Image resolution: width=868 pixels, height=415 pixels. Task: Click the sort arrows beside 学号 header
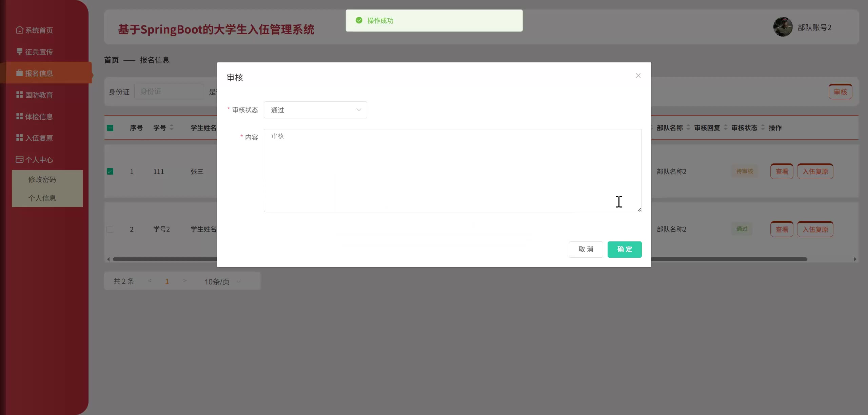point(172,127)
